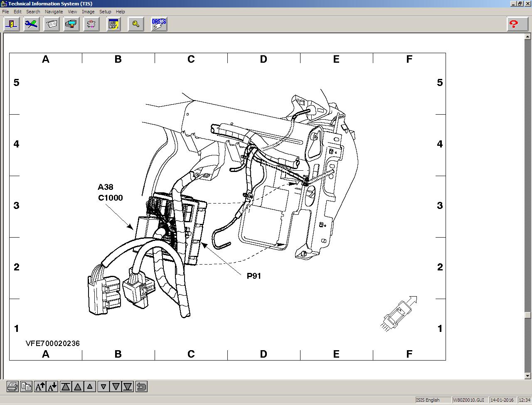Launch the OASIS lightning icon
Screen dimensions: 532x405
159,24
